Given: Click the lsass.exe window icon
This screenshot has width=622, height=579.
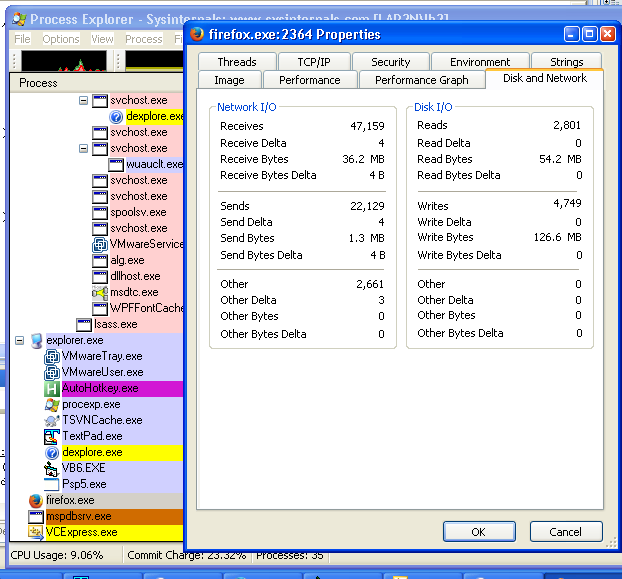Looking at the screenshot, I should point(84,325).
